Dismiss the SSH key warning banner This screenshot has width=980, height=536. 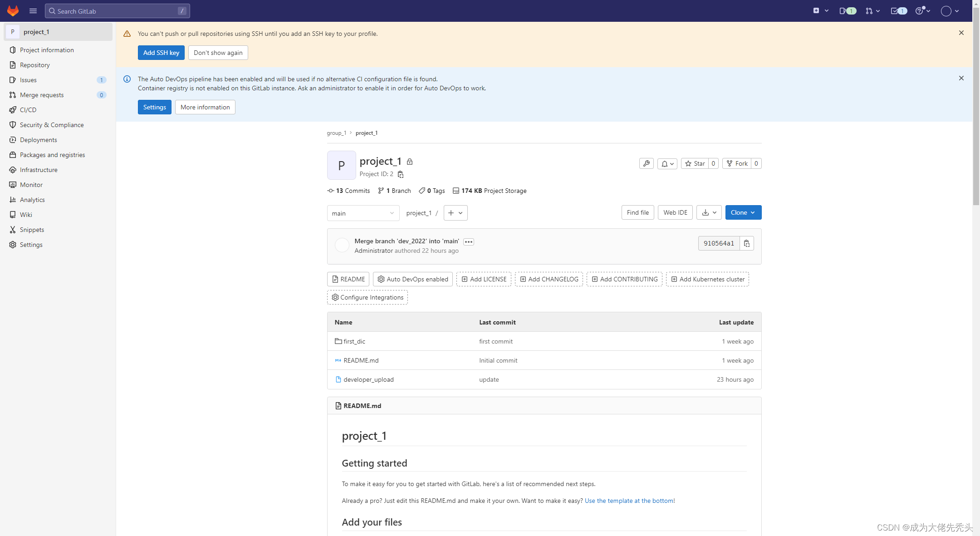click(x=961, y=32)
